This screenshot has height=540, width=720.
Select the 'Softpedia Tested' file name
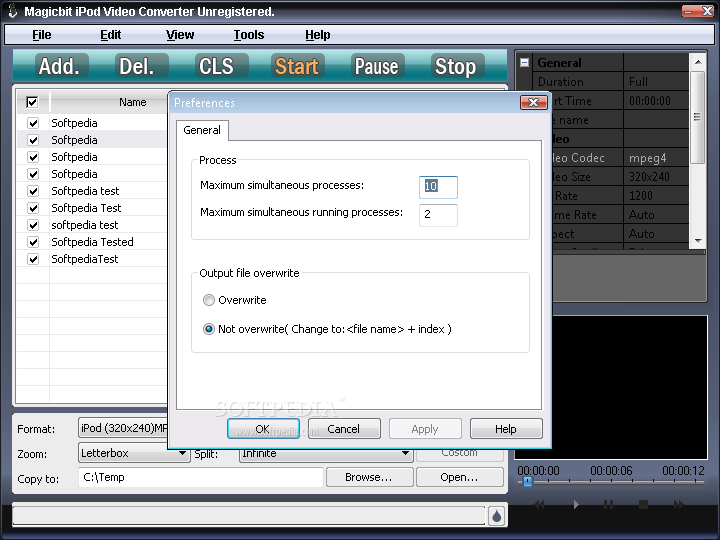(92, 242)
